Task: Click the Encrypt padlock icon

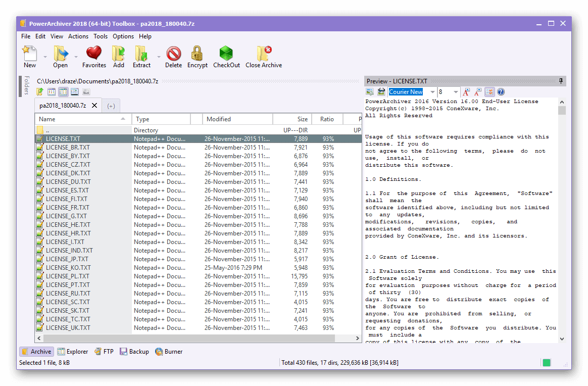Action: click(197, 53)
